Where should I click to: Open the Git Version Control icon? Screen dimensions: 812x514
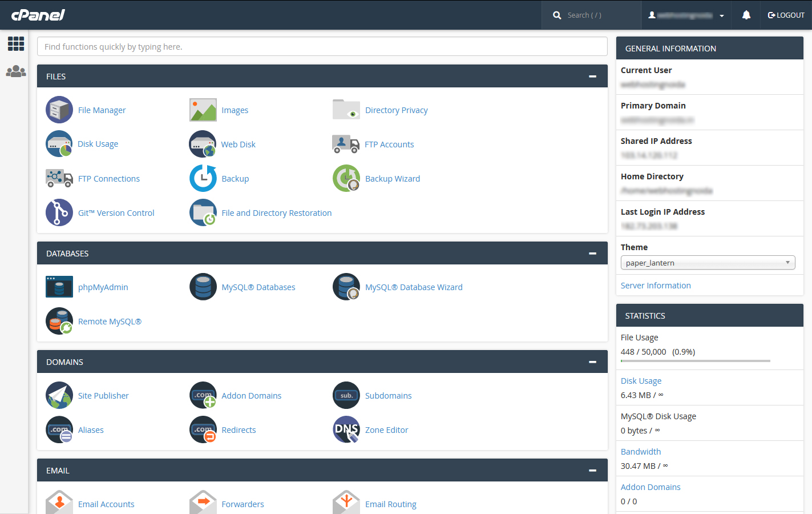point(59,212)
